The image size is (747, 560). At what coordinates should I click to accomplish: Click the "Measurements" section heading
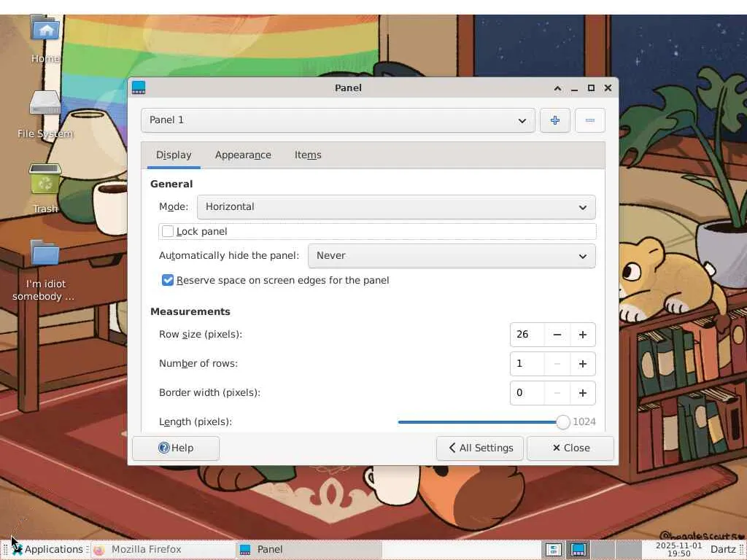coord(190,312)
